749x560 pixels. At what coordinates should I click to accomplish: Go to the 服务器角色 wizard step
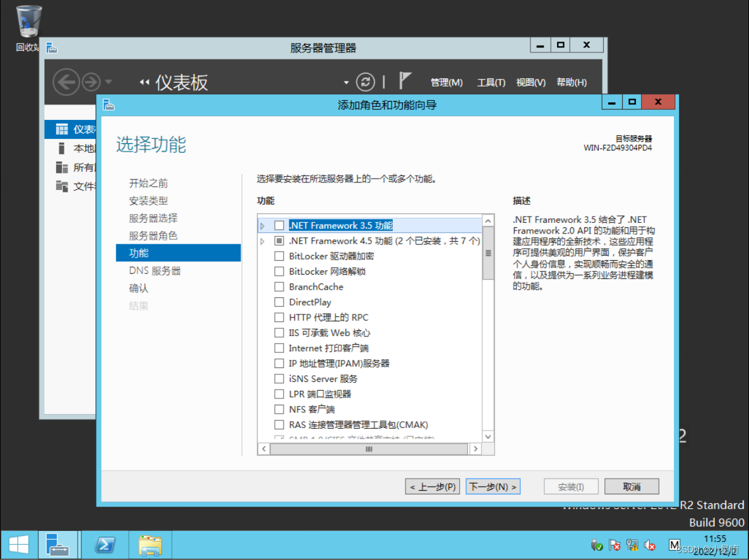pyautogui.click(x=153, y=235)
